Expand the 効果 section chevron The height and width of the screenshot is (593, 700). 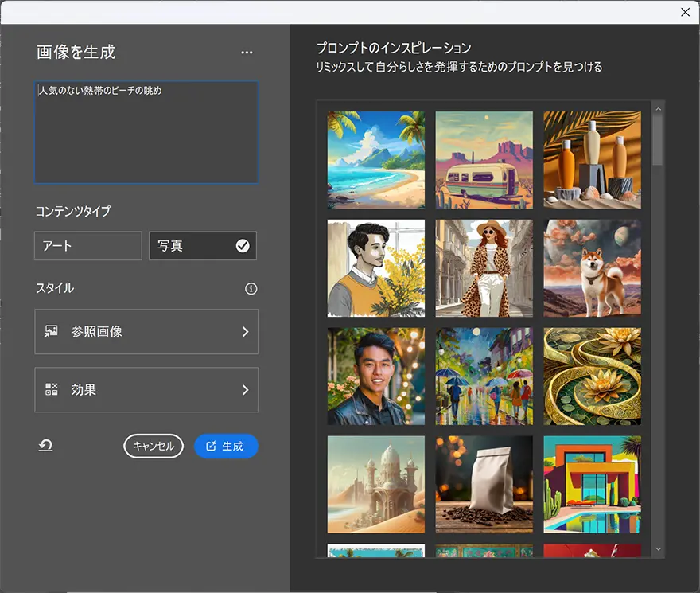pos(245,390)
